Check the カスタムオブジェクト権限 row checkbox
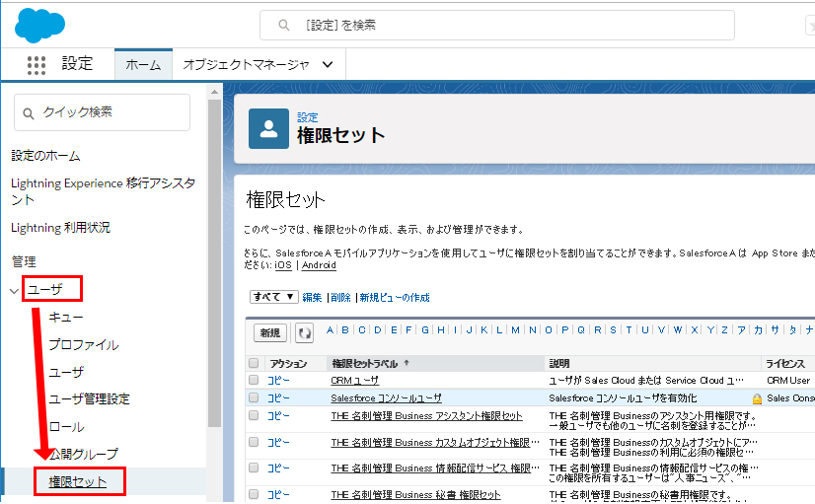Viewport: 815px width, 504px height. pos(254,442)
